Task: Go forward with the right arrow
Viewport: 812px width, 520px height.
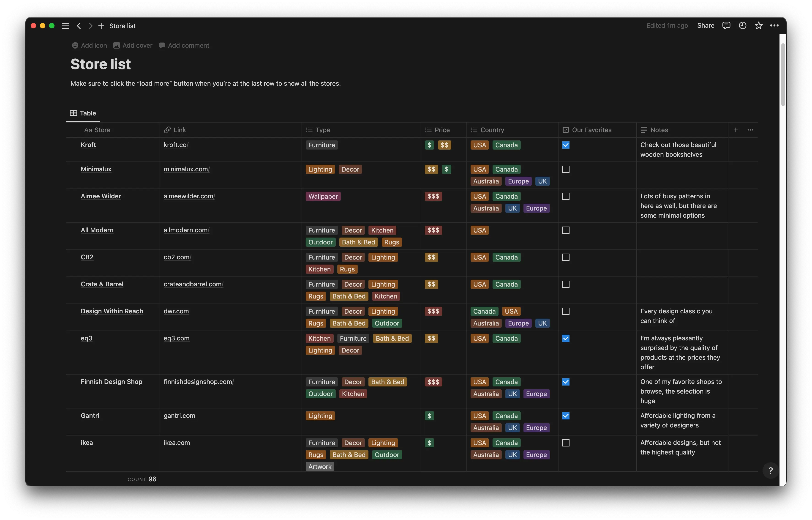Action: [90, 26]
